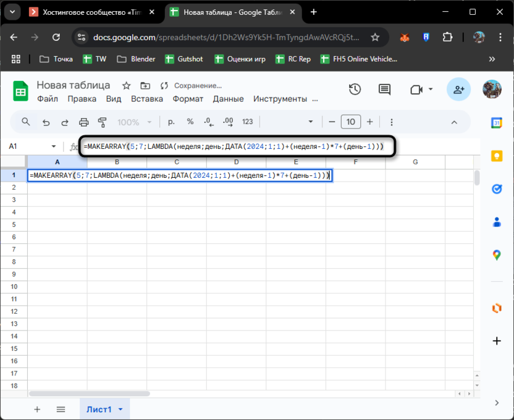Viewport: 514px width, 420px height.
Task: Open the cell name box dropdown
Action: click(x=53, y=146)
